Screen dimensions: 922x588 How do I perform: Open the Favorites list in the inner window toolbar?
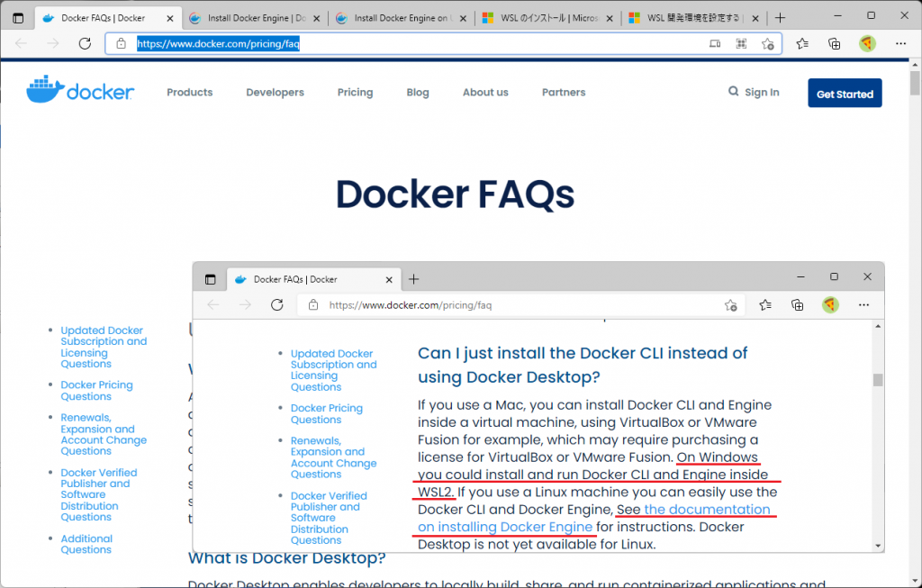[765, 304]
